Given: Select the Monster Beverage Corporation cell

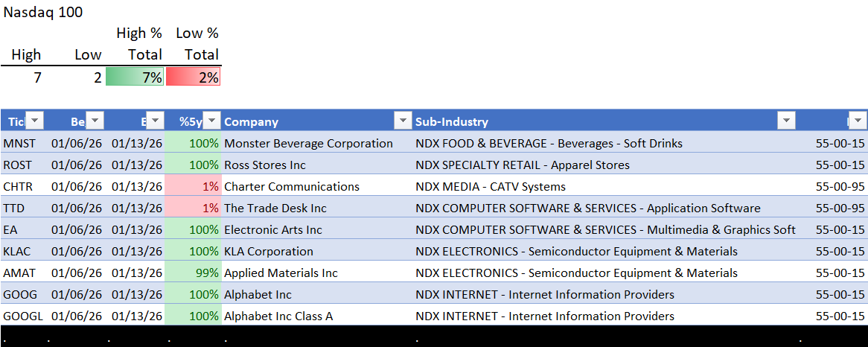Looking at the screenshot, I should tap(308, 143).
